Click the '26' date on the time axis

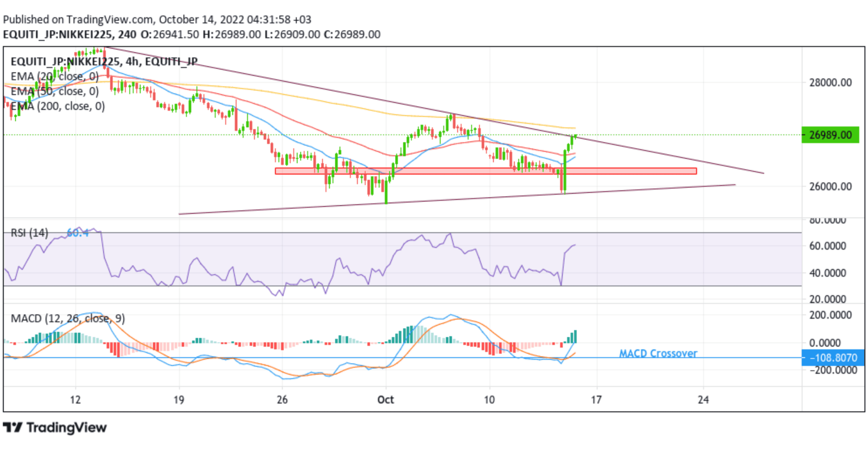click(282, 400)
